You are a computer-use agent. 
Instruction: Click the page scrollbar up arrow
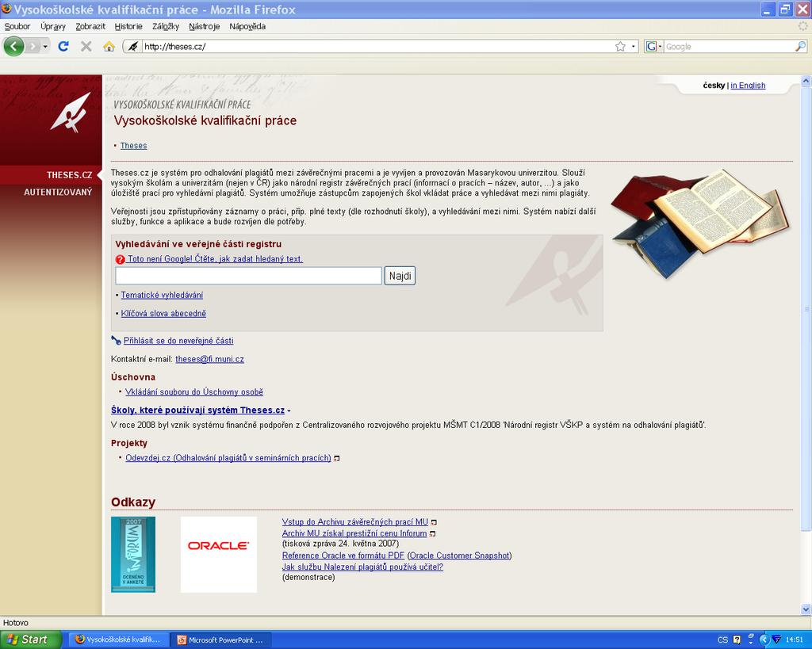[806, 81]
